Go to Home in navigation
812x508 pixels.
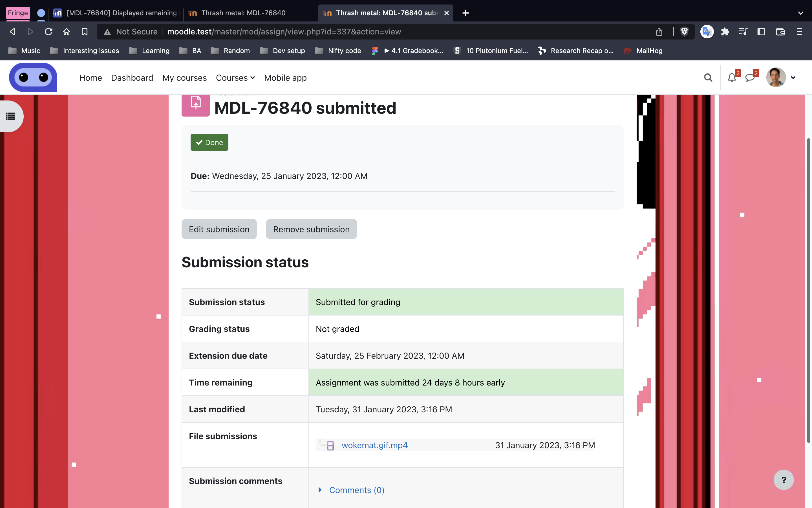91,78
